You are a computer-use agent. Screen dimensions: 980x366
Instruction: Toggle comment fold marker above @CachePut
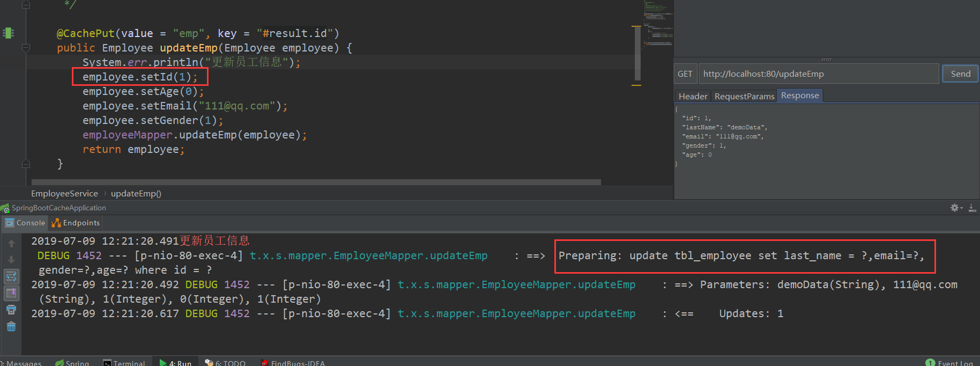(x=26, y=5)
